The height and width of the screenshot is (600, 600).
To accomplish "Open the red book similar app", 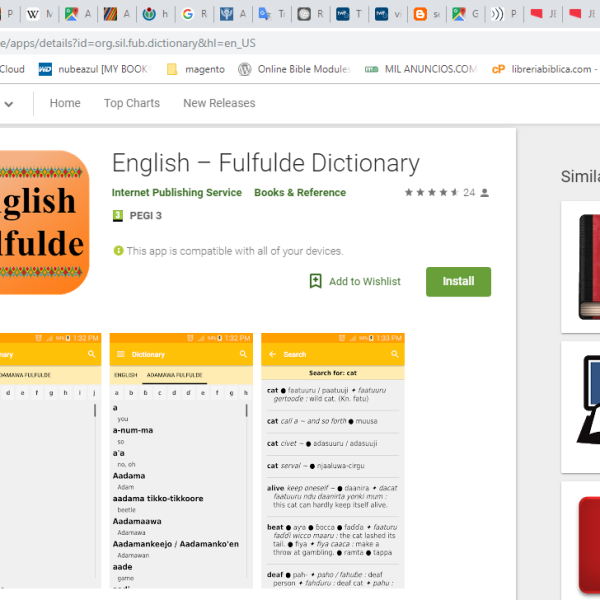I will [580, 267].
